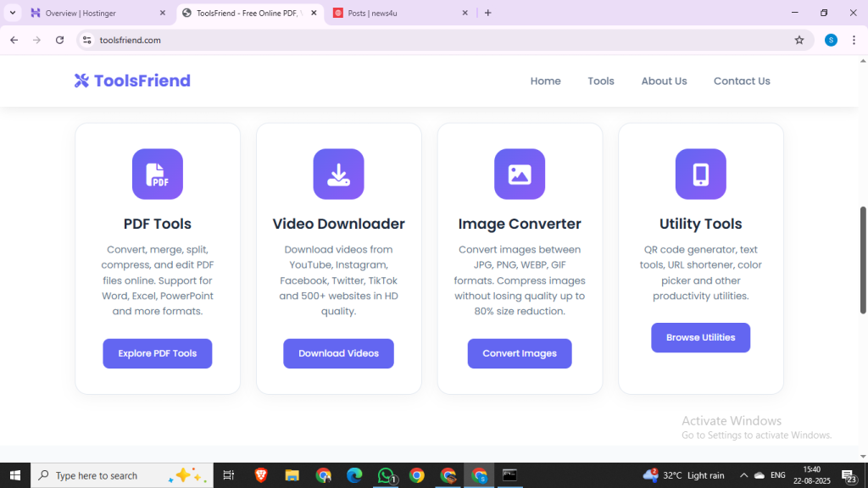Click the PDF Tools heading

coord(157,224)
